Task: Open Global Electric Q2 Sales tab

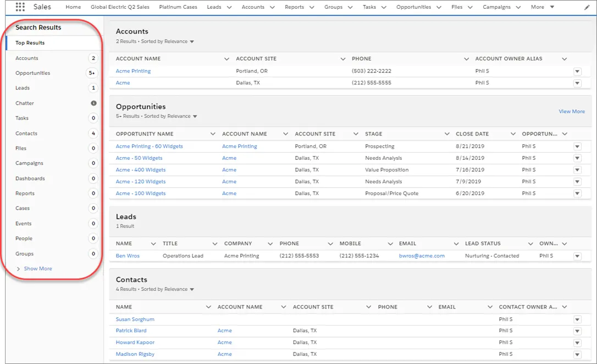Action: [x=120, y=7]
